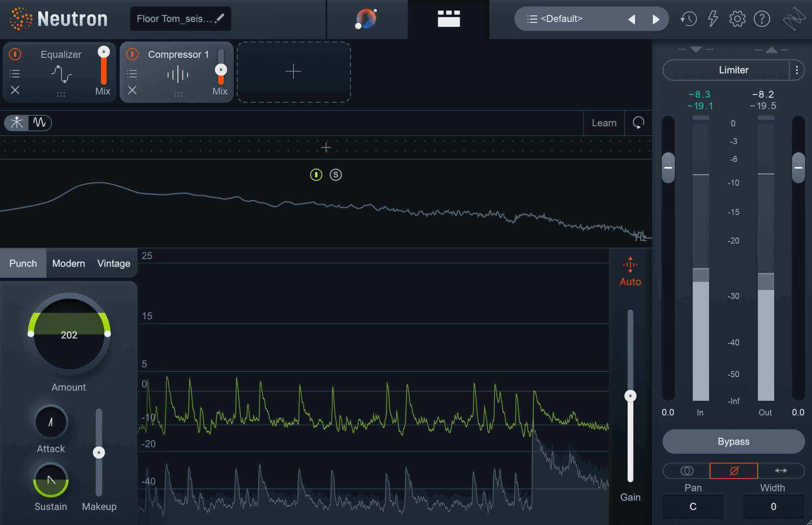This screenshot has height=525, width=812.
Task: Open the undo history clock icon
Action: (688, 19)
